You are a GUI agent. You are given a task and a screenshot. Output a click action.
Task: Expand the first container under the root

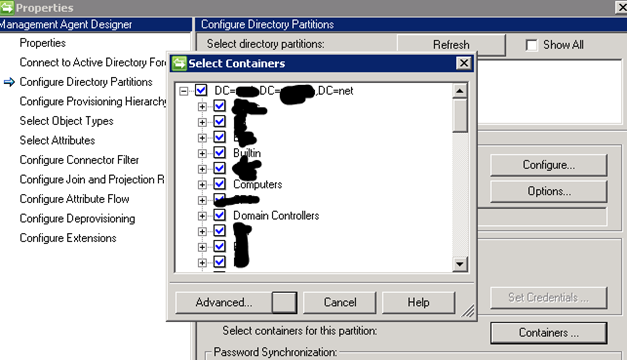pos(202,106)
